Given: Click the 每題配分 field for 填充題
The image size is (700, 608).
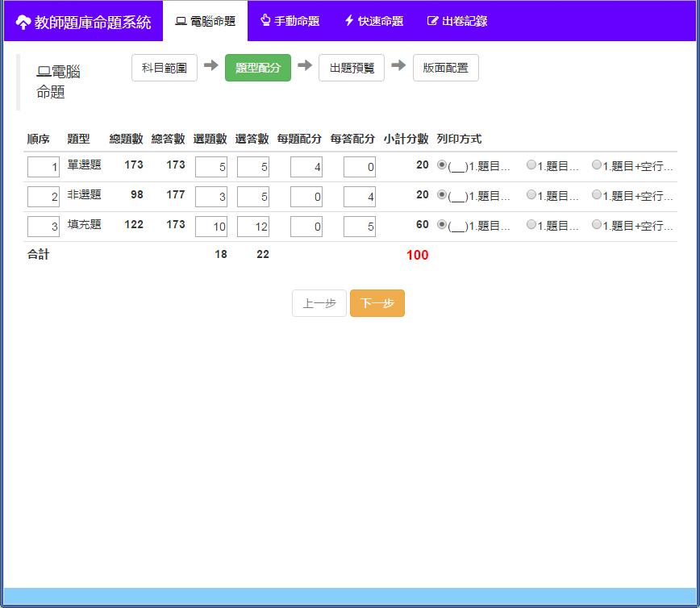Looking at the screenshot, I should pos(306,227).
